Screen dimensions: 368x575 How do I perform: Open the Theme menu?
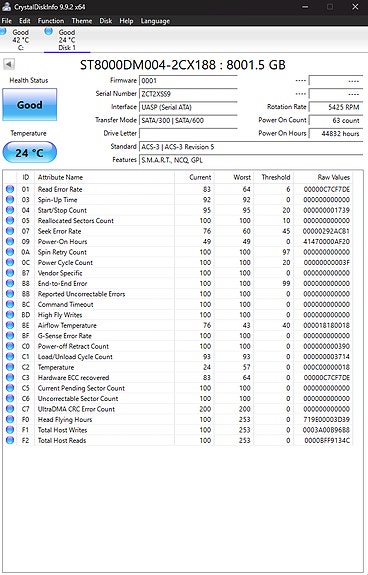(82, 21)
